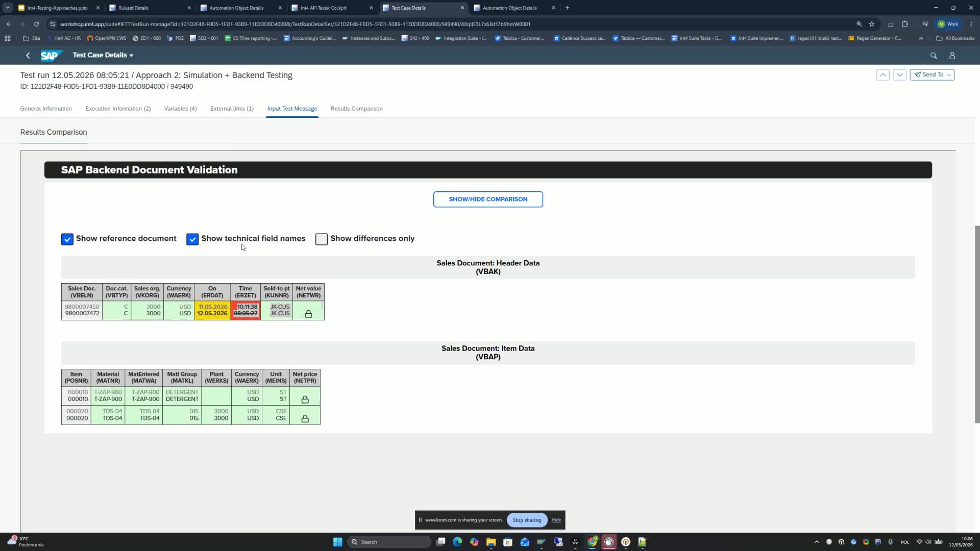Open Chrome from taskbar
Screen dimensions: 980x551
tap(592, 542)
